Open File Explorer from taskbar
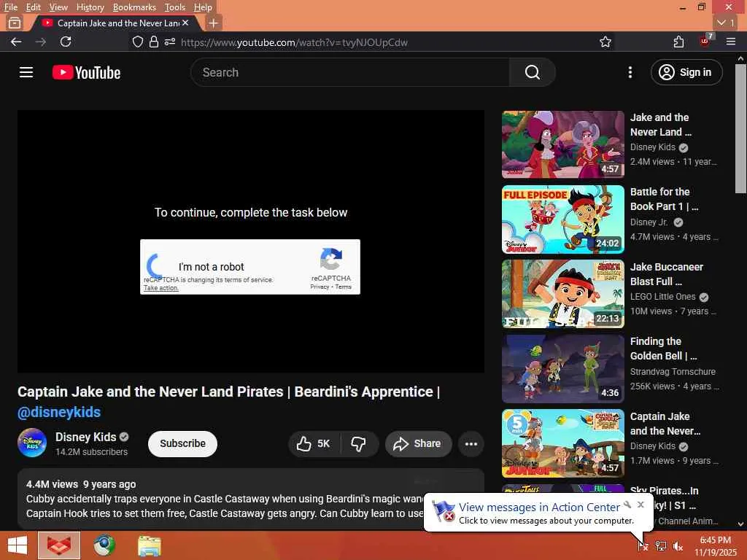 pos(150,545)
